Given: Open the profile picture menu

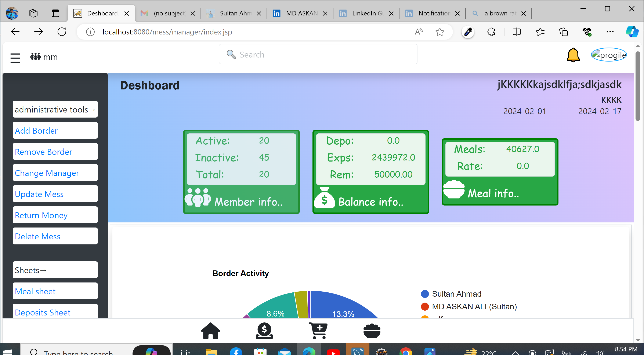Looking at the screenshot, I should click(x=609, y=55).
